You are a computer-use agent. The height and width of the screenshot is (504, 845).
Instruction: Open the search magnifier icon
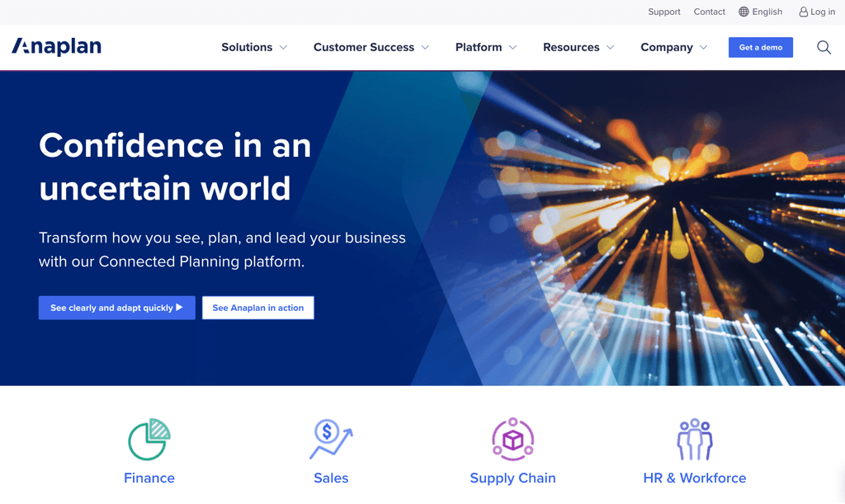click(824, 47)
